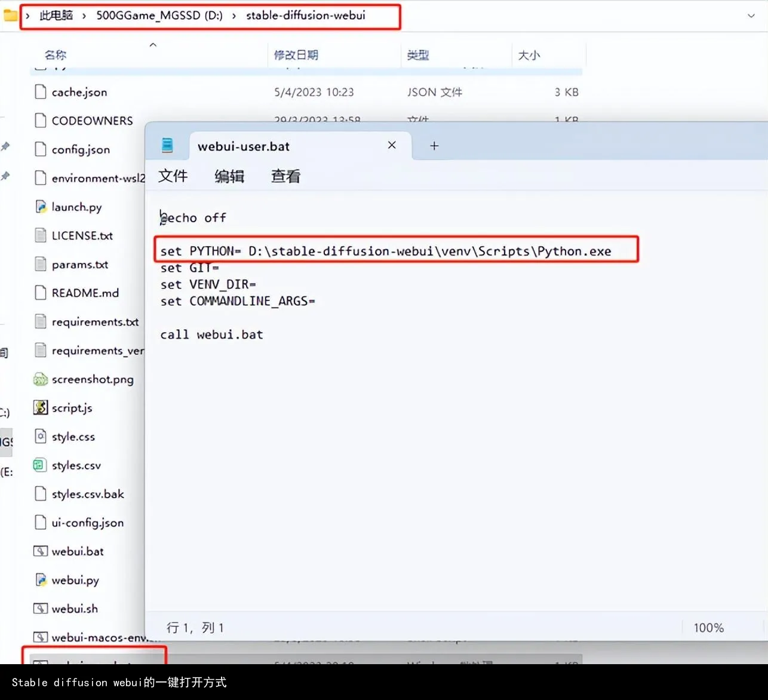This screenshot has width=768, height=700.
Task: Open the address bar history dropdown
Action: (x=751, y=16)
